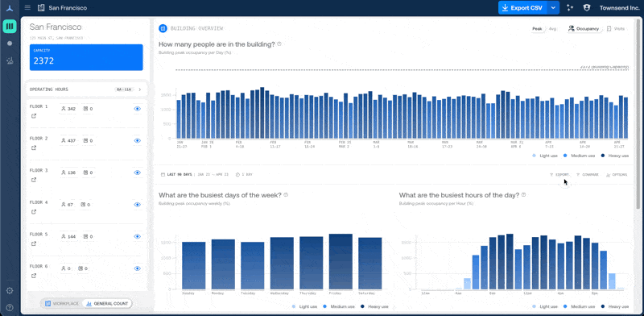Screen dimensions: 644x316
Task: Switch to the Avg toggle option
Action: (552, 29)
